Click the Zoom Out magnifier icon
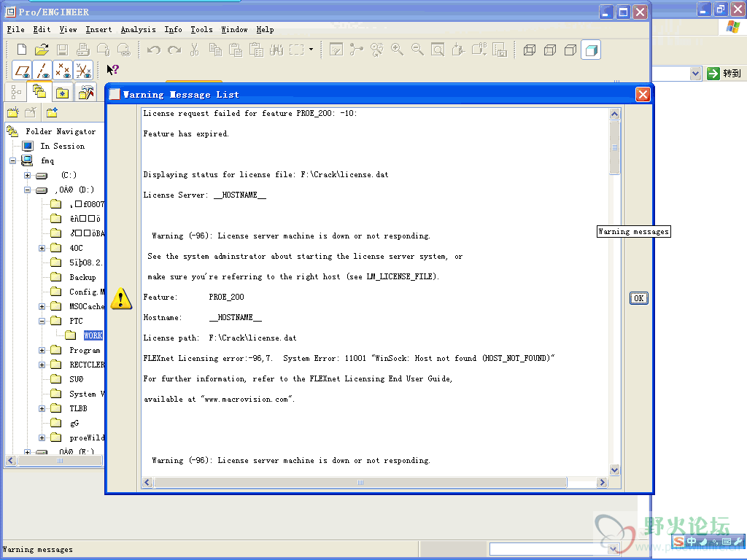 (417, 50)
